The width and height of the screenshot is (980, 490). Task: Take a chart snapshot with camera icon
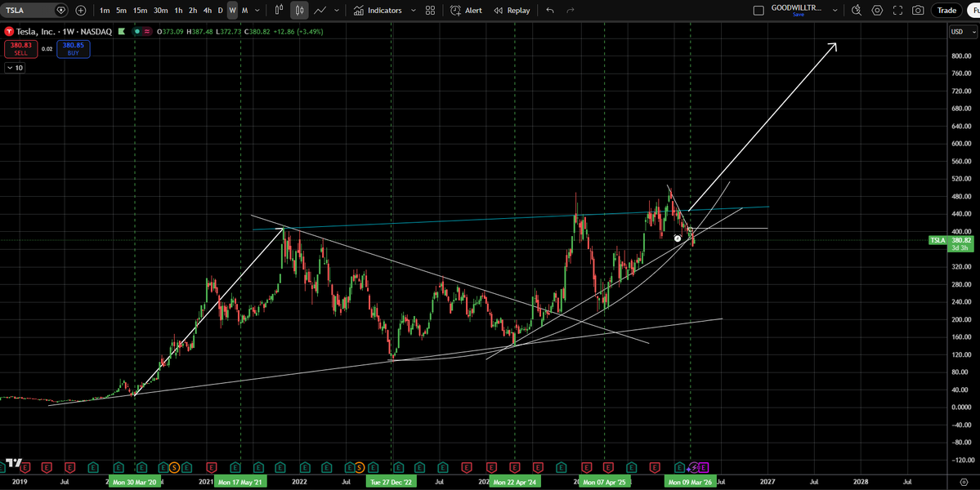point(918,10)
